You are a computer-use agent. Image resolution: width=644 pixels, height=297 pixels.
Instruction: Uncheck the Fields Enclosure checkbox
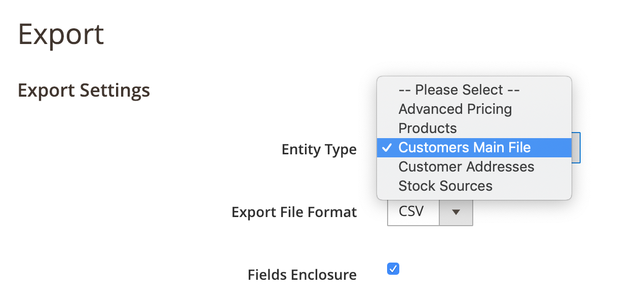[393, 269]
